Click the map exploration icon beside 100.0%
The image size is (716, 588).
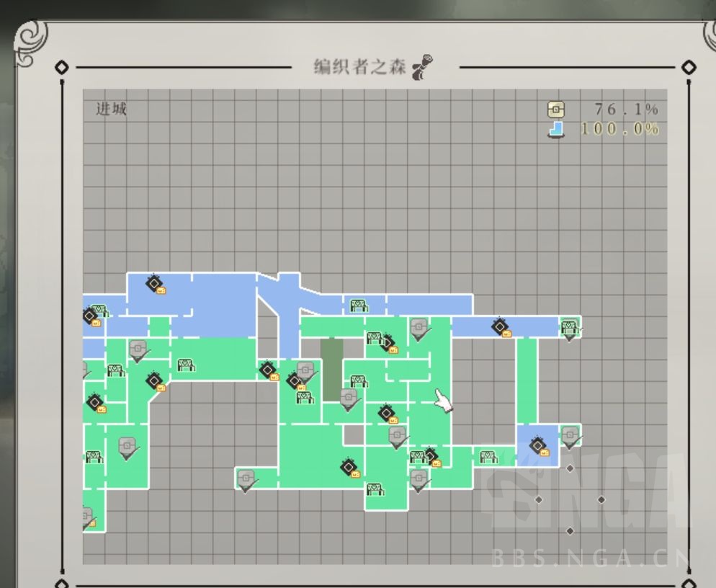pos(555,129)
